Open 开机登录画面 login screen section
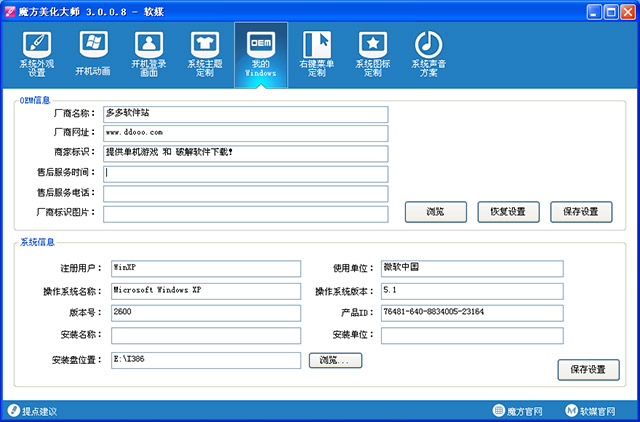This screenshot has width=640, height=422. point(149,54)
